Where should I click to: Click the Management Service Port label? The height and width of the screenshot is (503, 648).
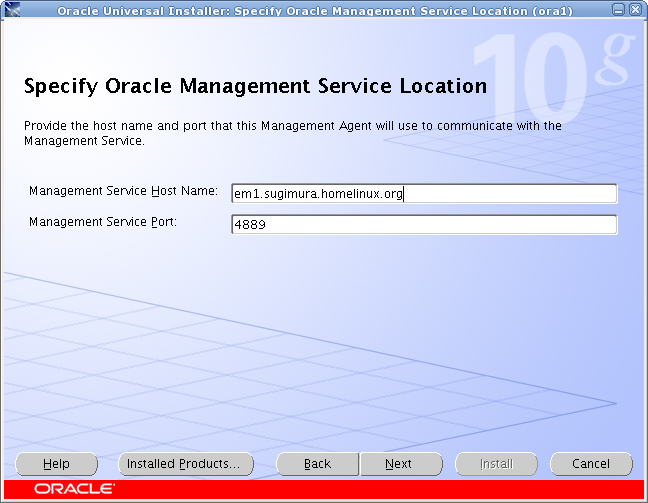pos(103,222)
